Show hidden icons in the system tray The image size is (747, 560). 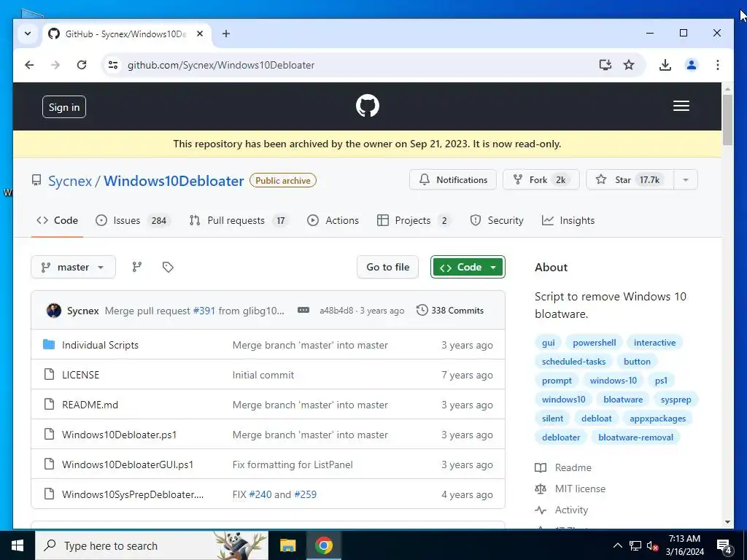(617, 545)
